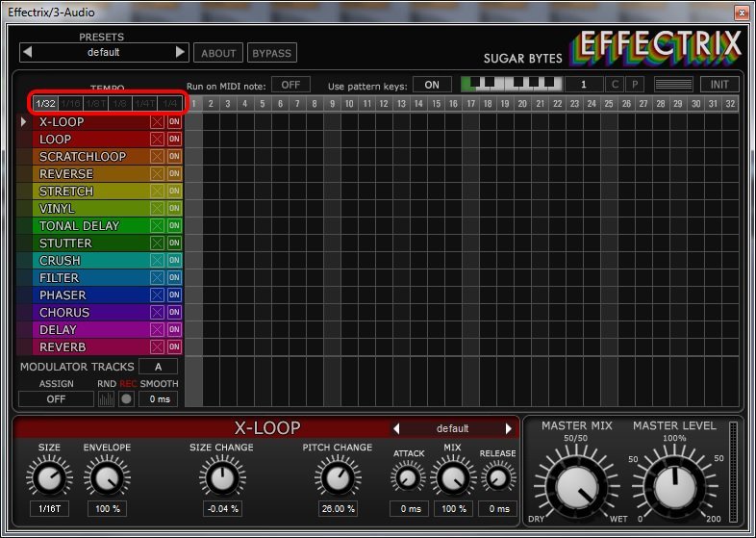756x538 pixels.
Task: Toggle Use pattern keys ON switch
Action: tap(432, 85)
